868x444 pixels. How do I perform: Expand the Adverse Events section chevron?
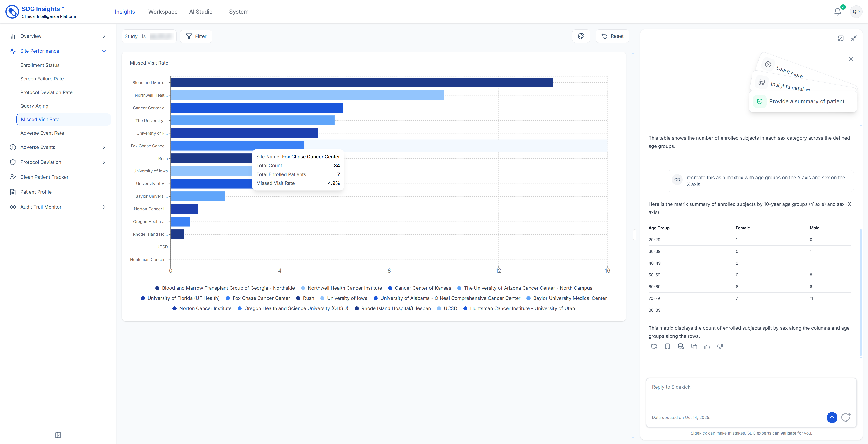(104, 147)
